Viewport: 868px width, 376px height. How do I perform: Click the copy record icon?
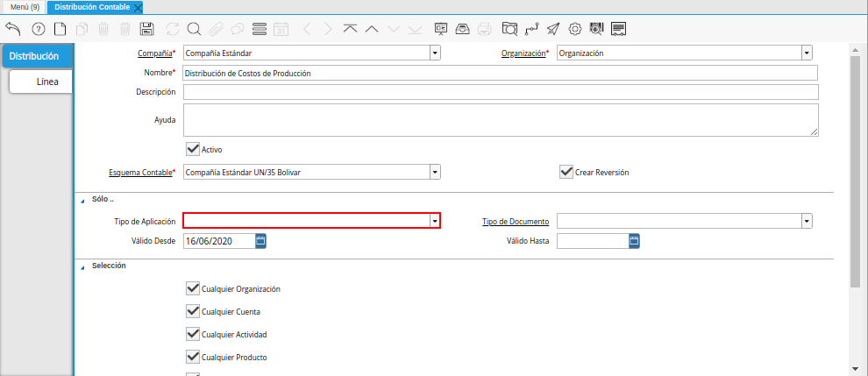(x=82, y=29)
